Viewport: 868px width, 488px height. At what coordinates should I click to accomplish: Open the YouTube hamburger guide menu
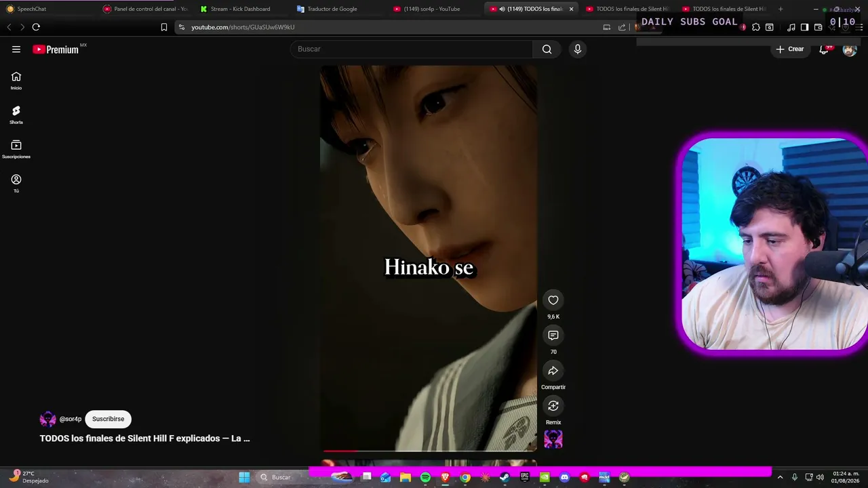[16, 49]
